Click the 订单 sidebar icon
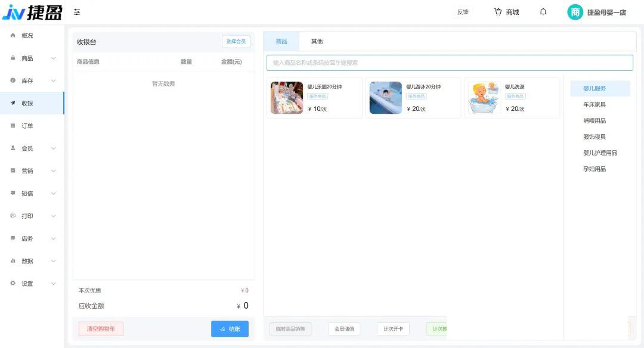Image resolution: width=644 pixels, height=348 pixels. coord(13,126)
